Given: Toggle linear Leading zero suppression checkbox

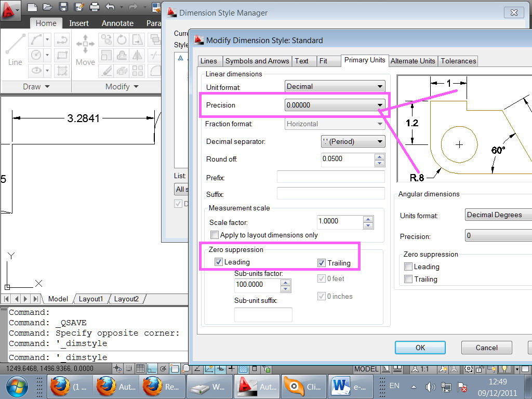Looking at the screenshot, I should tap(219, 262).
